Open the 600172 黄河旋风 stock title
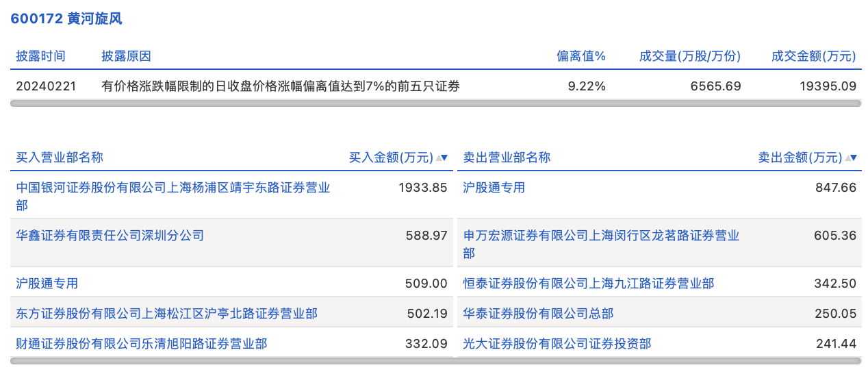The image size is (868, 374). click(66, 19)
